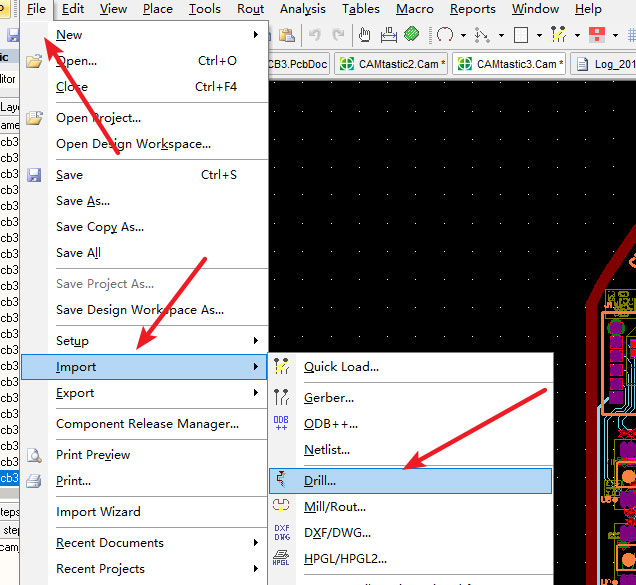The height and width of the screenshot is (585, 636).
Task: Click the Drill import icon
Action: [281, 480]
